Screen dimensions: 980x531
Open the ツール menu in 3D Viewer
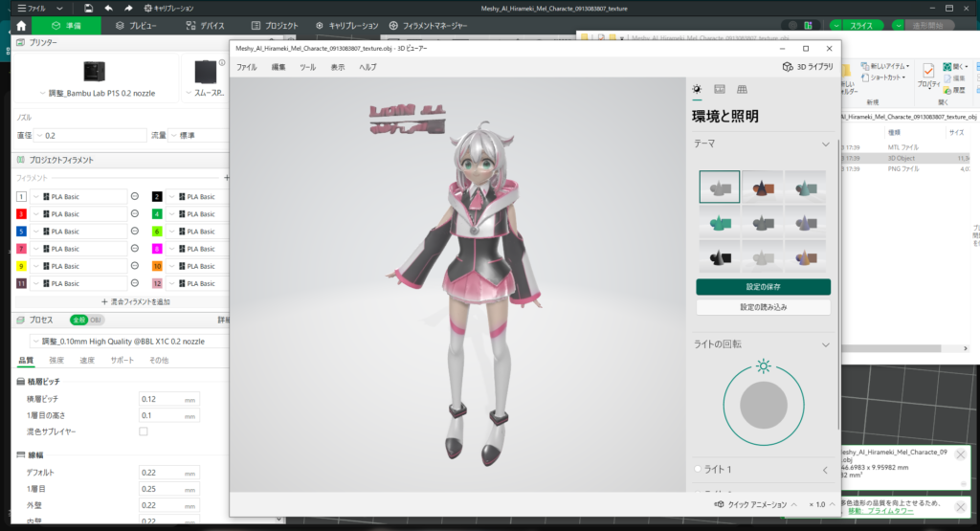[x=307, y=67]
